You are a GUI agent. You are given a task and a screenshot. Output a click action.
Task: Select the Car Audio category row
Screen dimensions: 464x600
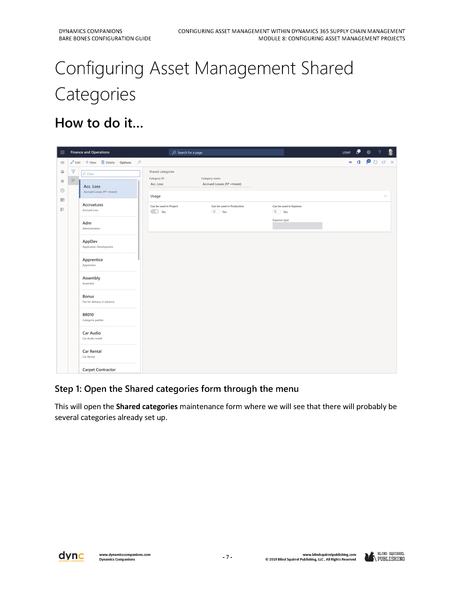coord(108,336)
